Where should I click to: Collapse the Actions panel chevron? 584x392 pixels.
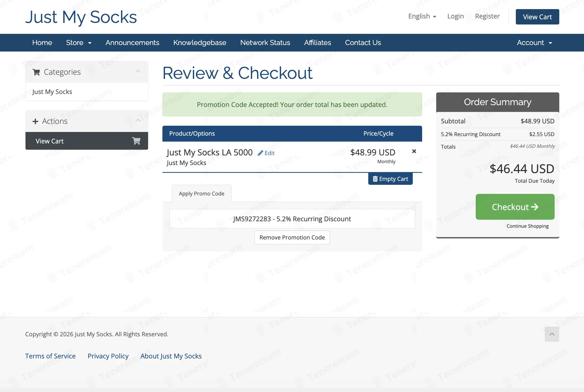pyautogui.click(x=138, y=120)
